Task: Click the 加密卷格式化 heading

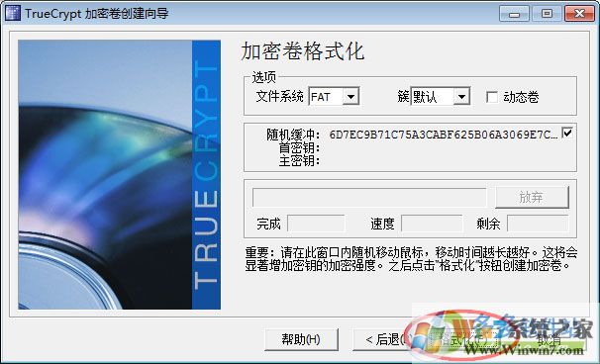Action: pos(302,51)
